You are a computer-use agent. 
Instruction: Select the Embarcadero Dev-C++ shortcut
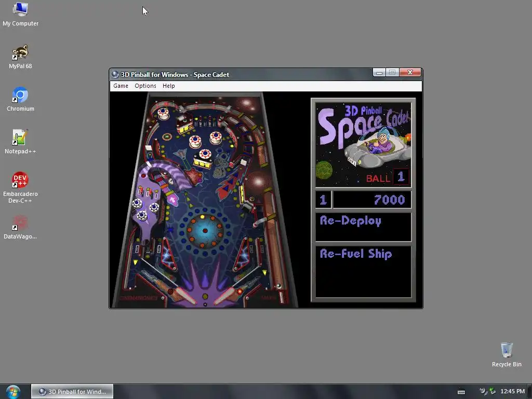pos(20,188)
